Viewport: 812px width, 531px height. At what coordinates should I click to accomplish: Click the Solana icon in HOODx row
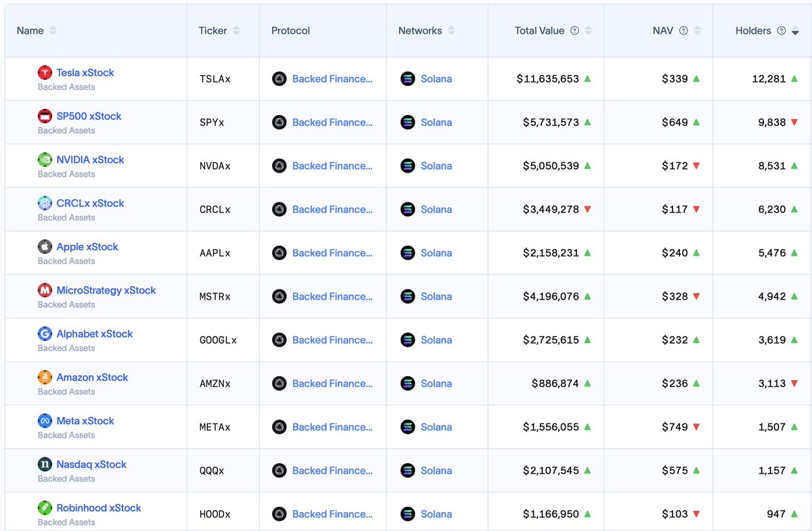point(407,514)
